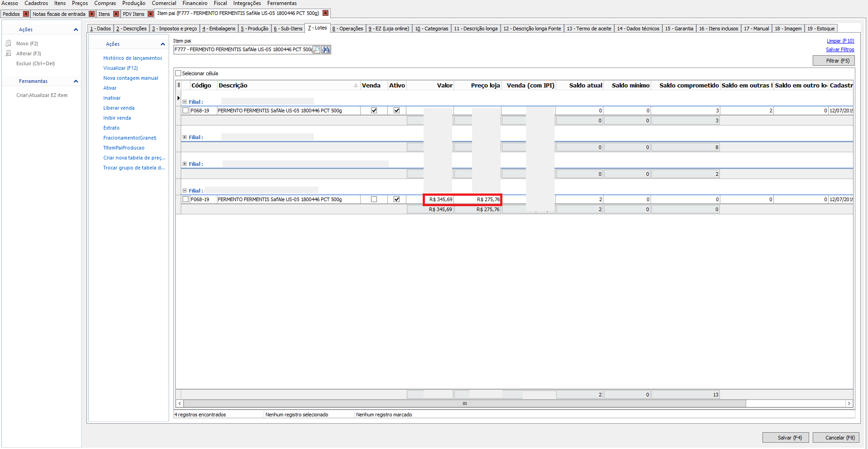868x449 pixels.
Task: Click the Novo (F2) document icon
Action: (8, 43)
